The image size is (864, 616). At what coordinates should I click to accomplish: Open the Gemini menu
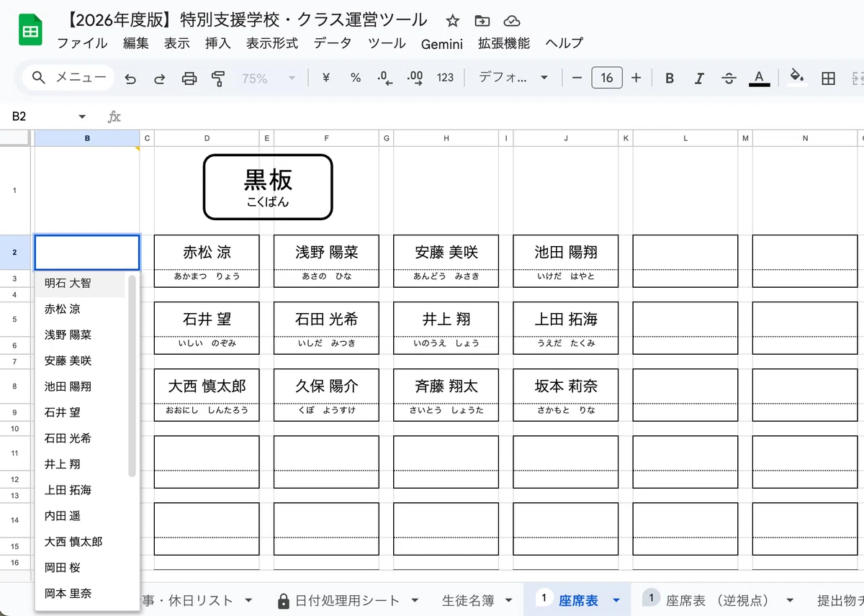point(442,44)
